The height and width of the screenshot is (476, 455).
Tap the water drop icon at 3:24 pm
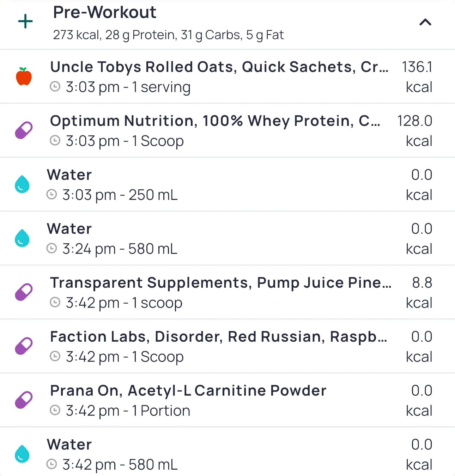click(22, 238)
